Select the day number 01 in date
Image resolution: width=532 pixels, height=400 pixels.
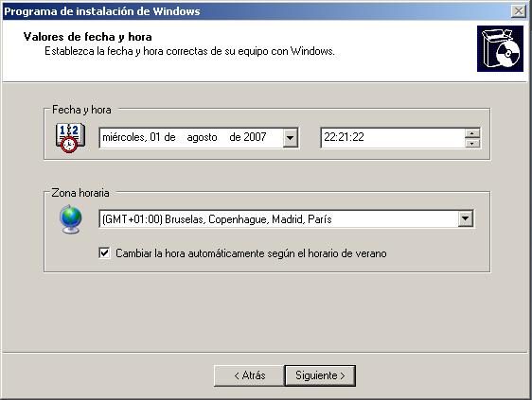(154, 137)
